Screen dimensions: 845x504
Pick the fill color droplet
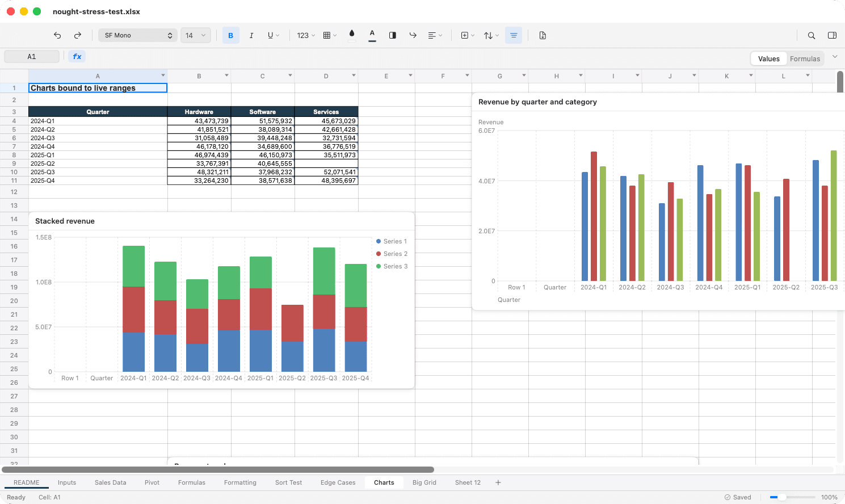[352, 35]
